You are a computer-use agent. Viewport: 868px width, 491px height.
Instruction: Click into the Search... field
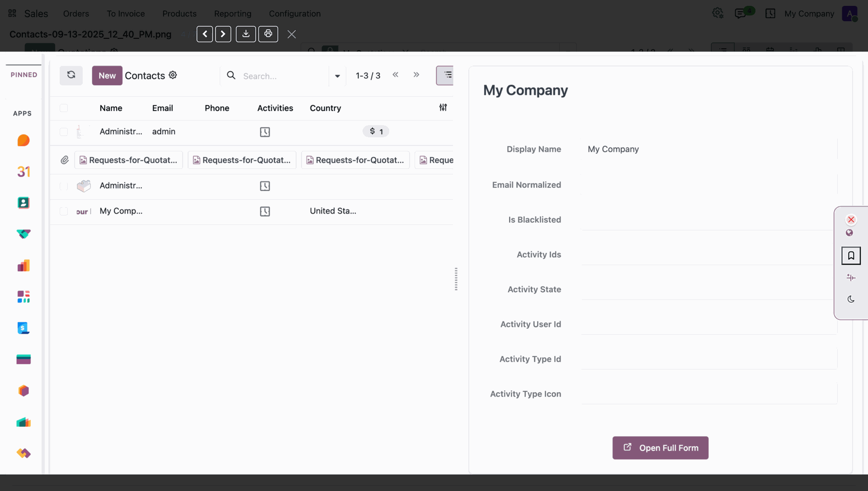click(284, 76)
